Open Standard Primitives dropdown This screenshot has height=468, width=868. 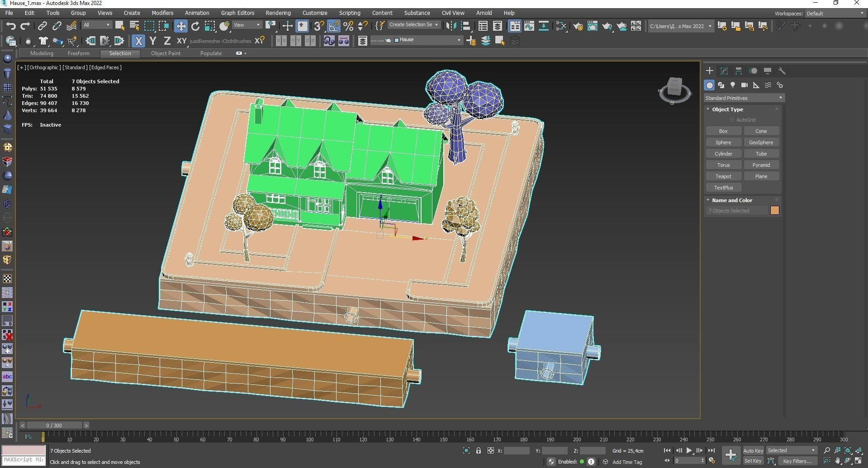click(744, 98)
